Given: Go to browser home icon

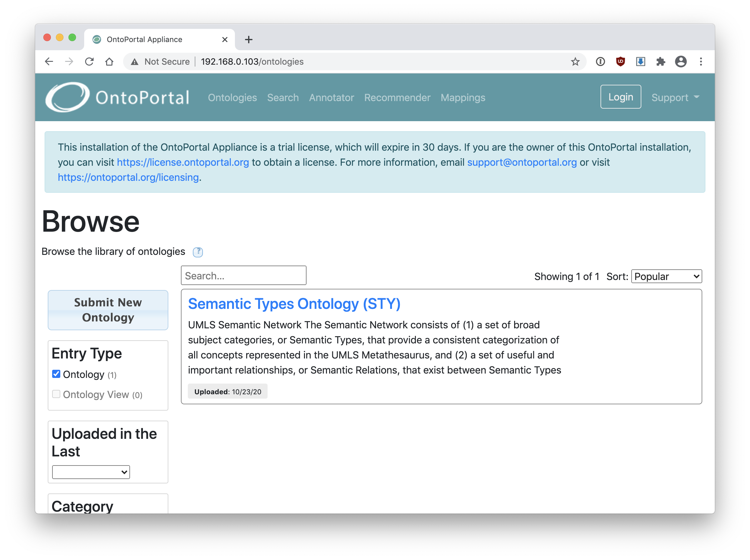Looking at the screenshot, I should click(109, 62).
